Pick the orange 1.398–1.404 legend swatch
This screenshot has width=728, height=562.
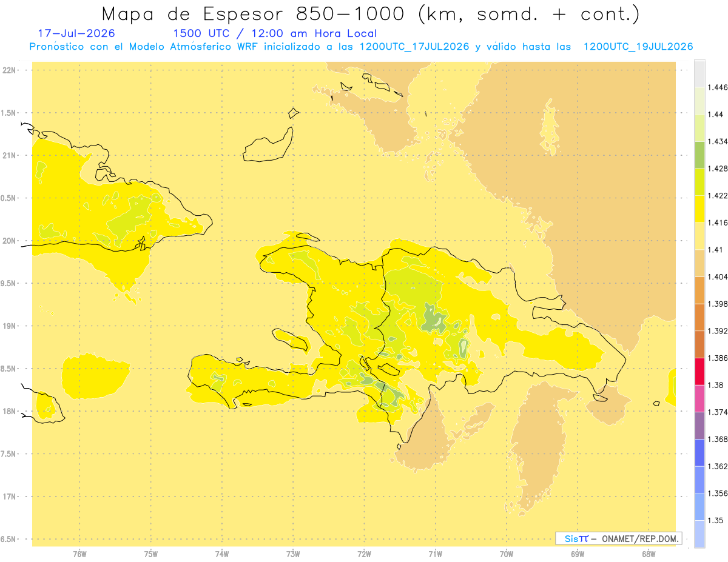pyautogui.click(x=699, y=290)
